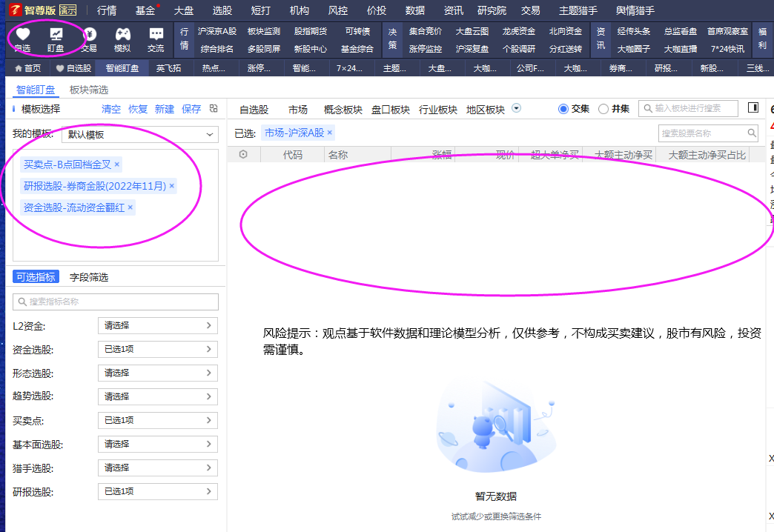The width and height of the screenshot is (774, 532).
Task: Open the 交流 chat bubble icon
Action: coord(156,34)
